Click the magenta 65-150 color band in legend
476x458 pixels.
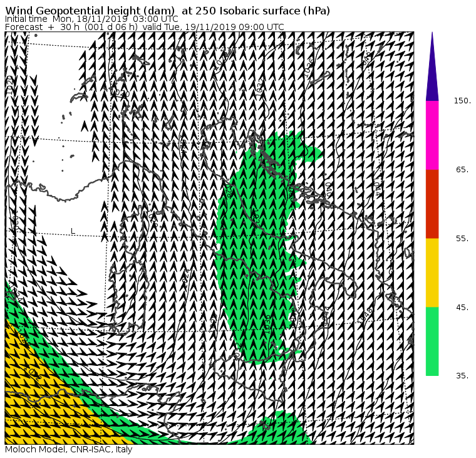coord(432,135)
